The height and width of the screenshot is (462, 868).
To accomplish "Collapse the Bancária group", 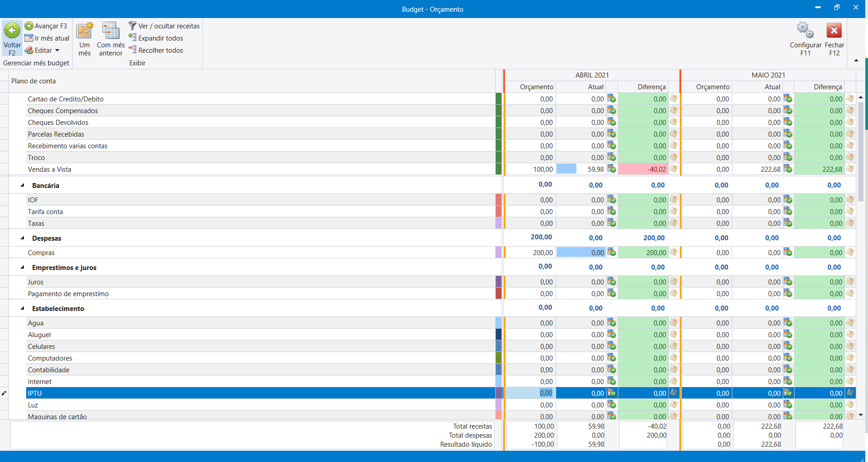I will (x=22, y=185).
